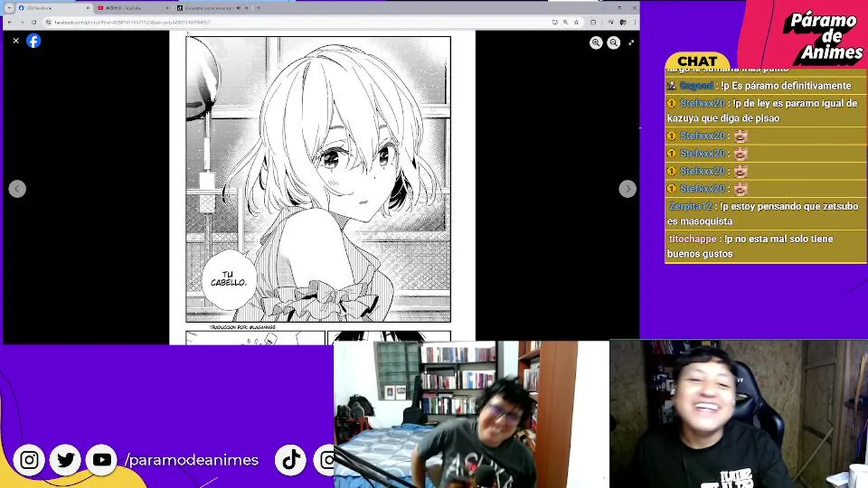
Task: Reload the Facebook page
Action: (x=34, y=22)
